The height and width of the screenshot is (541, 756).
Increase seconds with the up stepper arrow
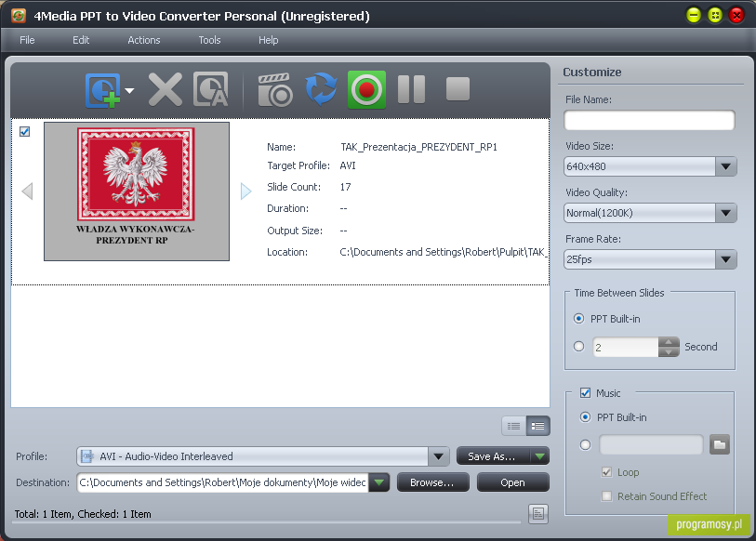tap(669, 342)
